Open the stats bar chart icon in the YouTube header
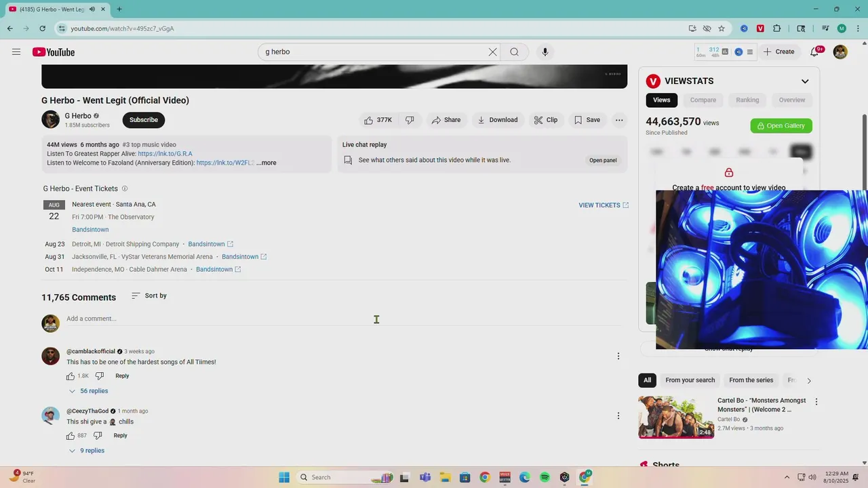The image size is (868, 488). pos(725,52)
